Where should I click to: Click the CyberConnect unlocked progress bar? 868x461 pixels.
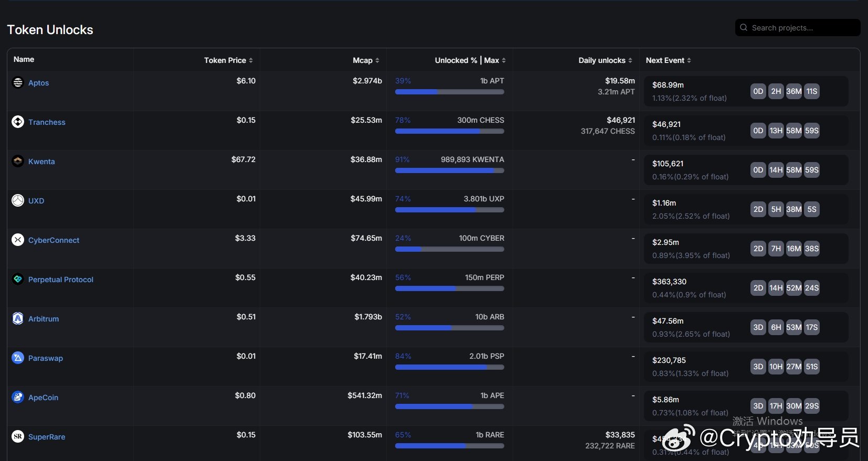coord(450,249)
